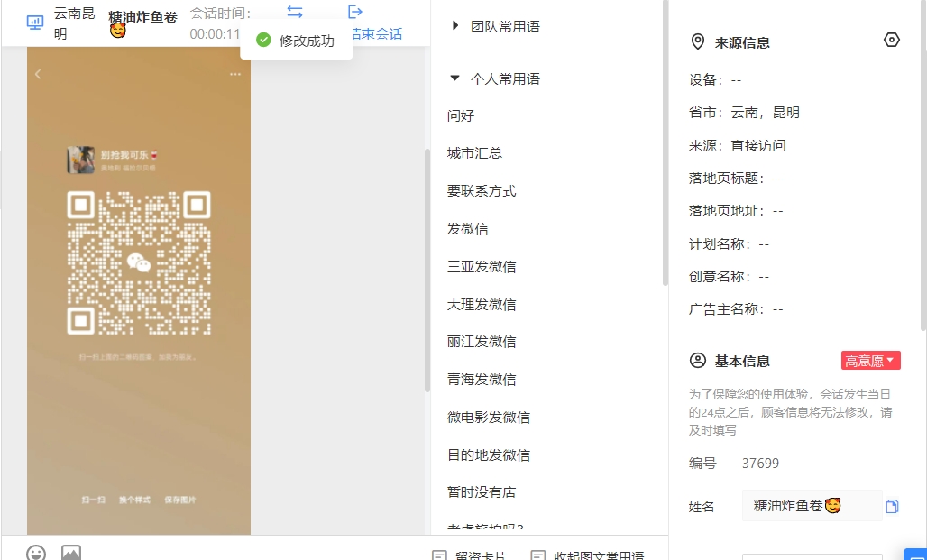Choose the 发微信 quick phrase

468,229
